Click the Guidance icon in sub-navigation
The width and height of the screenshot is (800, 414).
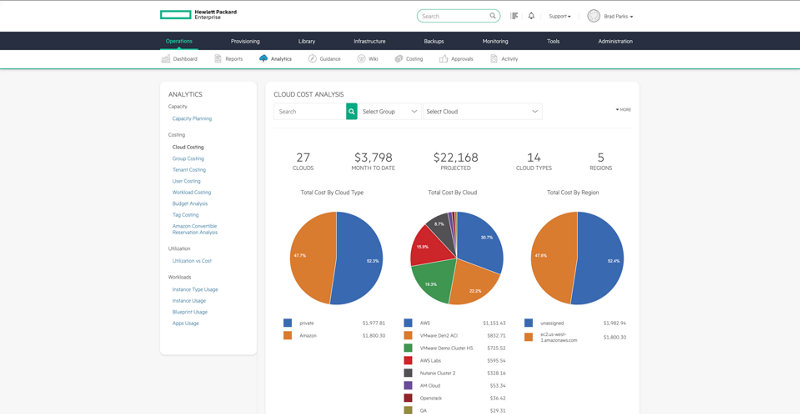coord(311,59)
